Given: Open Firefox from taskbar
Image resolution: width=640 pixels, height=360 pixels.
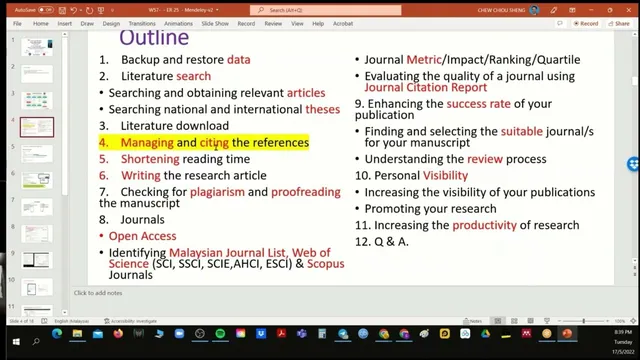Looking at the screenshot, I should click(x=118, y=334).
